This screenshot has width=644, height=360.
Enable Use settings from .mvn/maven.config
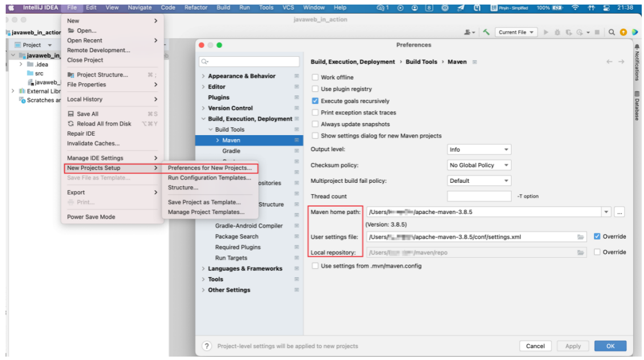[x=315, y=266]
